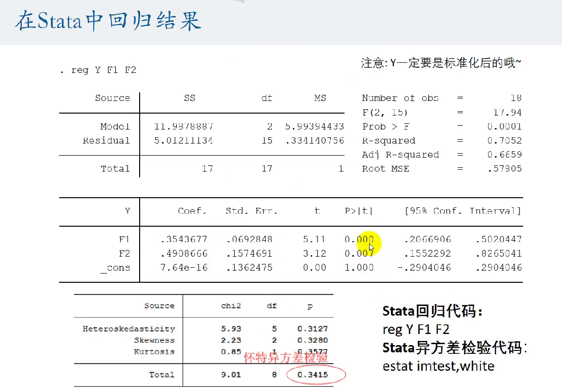Click the F2 p-value 0.007
562x392 pixels.
[x=359, y=254]
